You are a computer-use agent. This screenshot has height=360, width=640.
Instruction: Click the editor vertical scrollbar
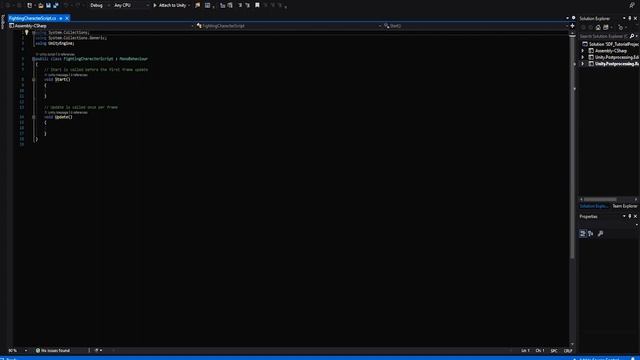click(572, 147)
